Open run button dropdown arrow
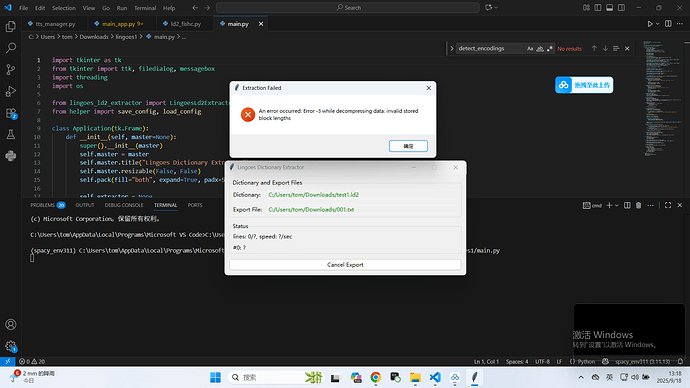This screenshot has width=690, height=388. 657,24
